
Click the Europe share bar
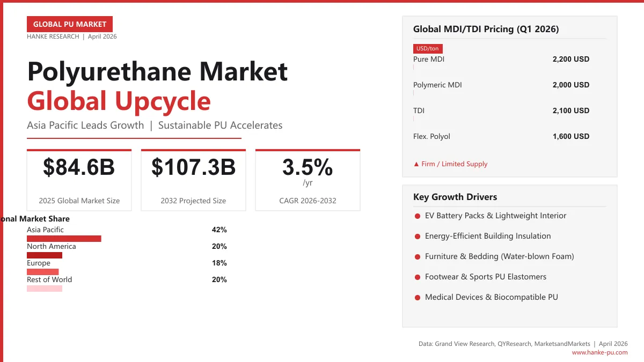click(42, 272)
